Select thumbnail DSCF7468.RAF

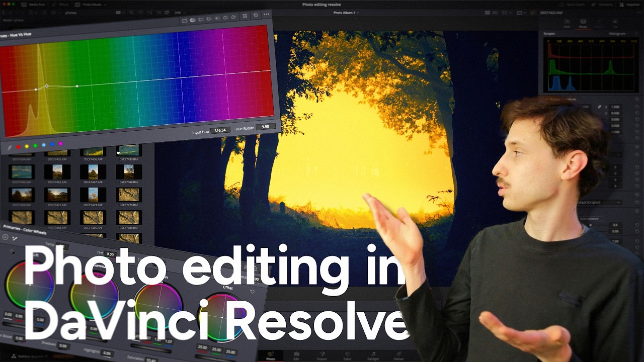(129, 172)
